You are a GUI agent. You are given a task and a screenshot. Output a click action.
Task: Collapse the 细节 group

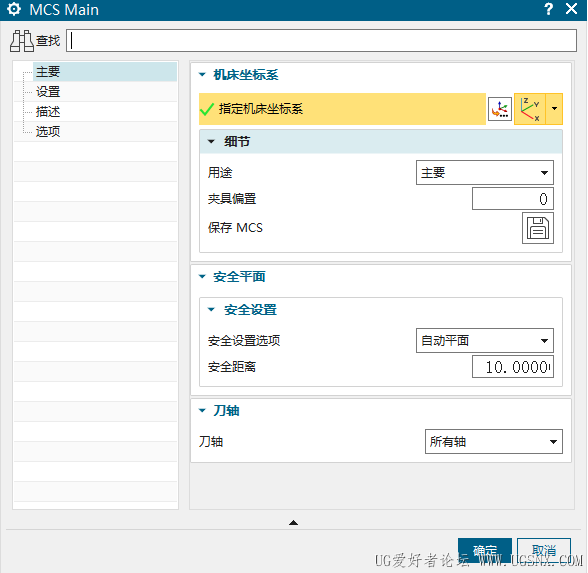coord(211,142)
